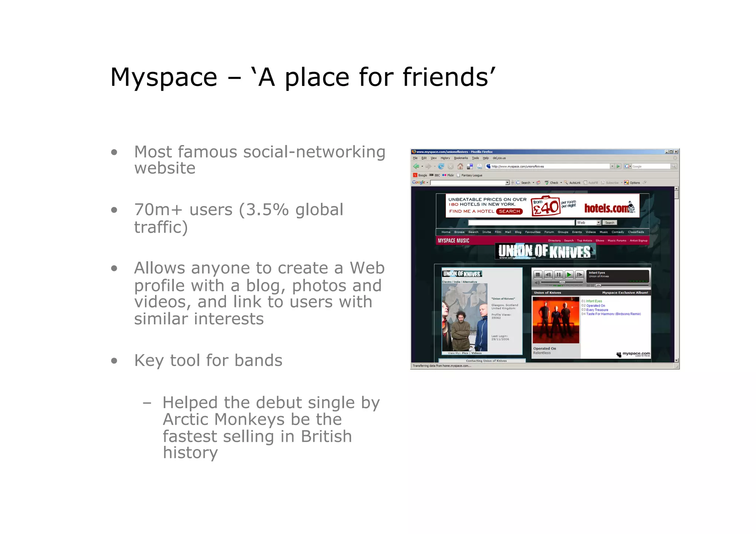The width and height of the screenshot is (756, 534).
Task: Play the track Operated On
Action: pos(595,306)
